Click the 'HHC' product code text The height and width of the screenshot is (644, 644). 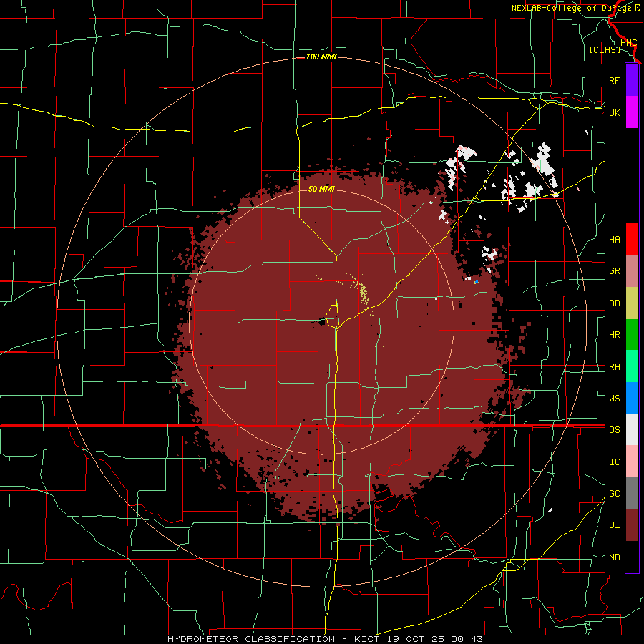(x=628, y=43)
